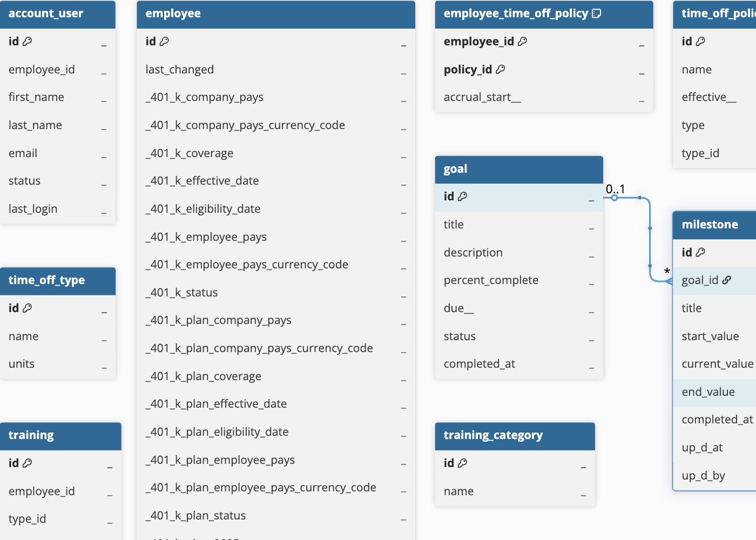Select _401_k_plan_company_pays column
This screenshot has width=756, height=540.
[x=276, y=320]
